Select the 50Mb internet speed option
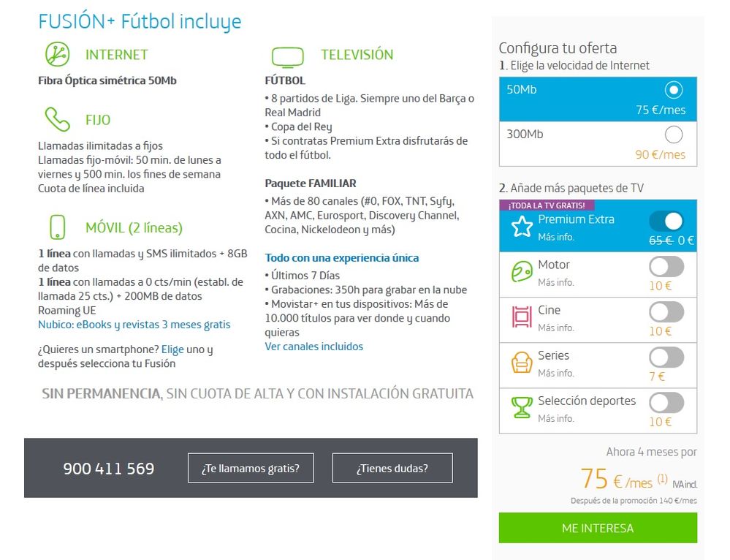 (674, 90)
